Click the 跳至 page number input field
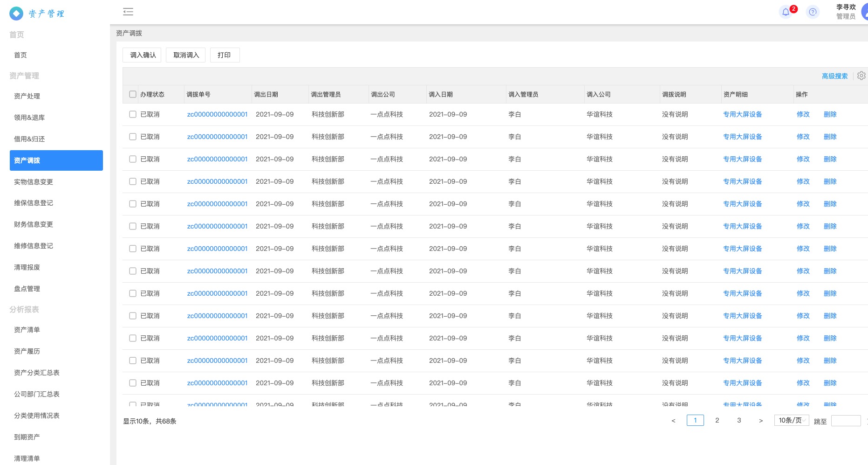 click(x=846, y=421)
